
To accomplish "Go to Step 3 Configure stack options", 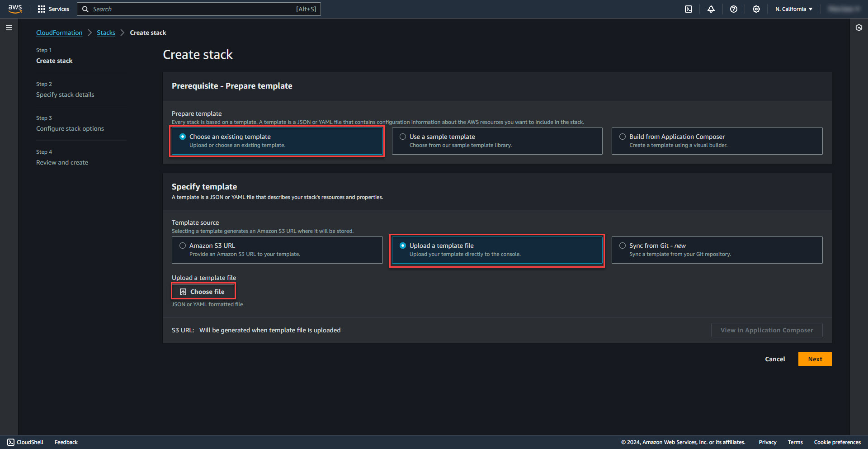I will pos(70,128).
